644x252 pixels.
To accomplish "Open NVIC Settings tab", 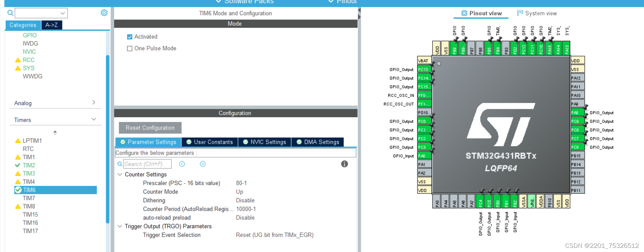I will click(265, 142).
